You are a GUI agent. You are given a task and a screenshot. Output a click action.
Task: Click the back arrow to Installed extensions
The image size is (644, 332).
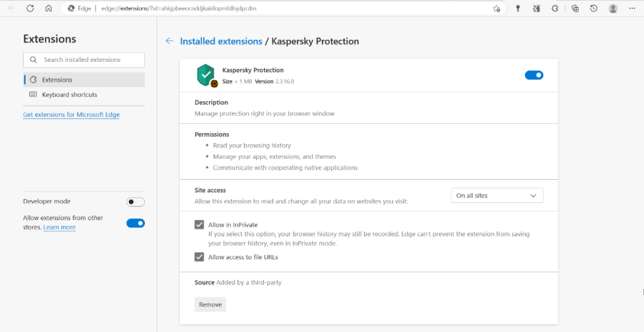(169, 41)
